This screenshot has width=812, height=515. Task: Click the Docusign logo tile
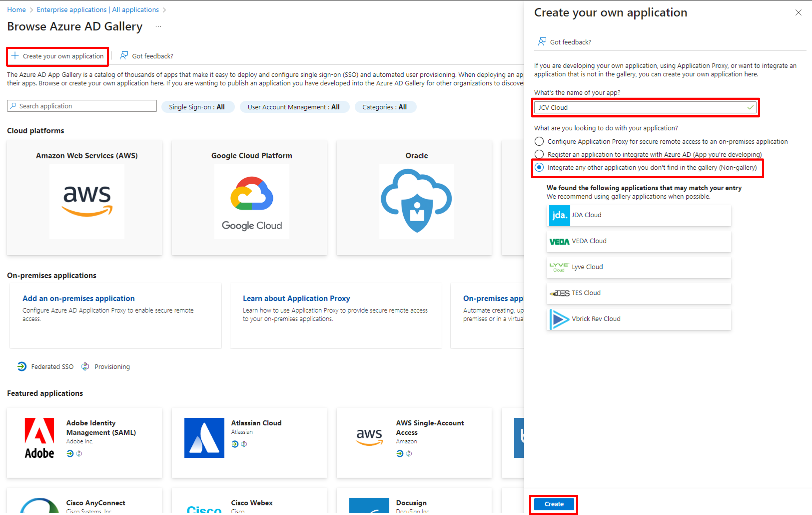coord(369,505)
